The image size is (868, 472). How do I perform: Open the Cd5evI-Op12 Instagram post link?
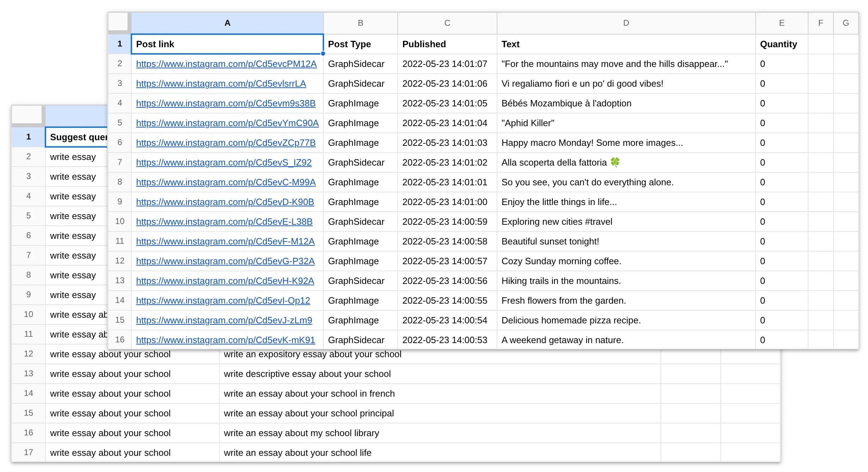pos(223,300)
